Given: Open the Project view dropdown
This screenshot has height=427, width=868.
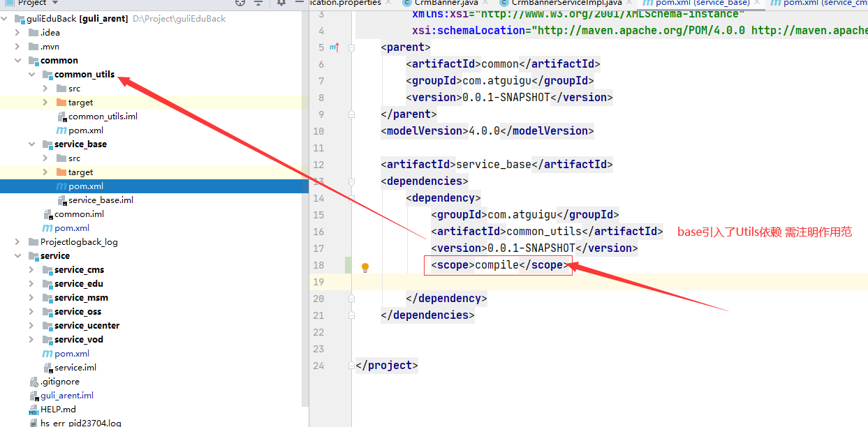Looking at the screenshot, I should (31, 3).
